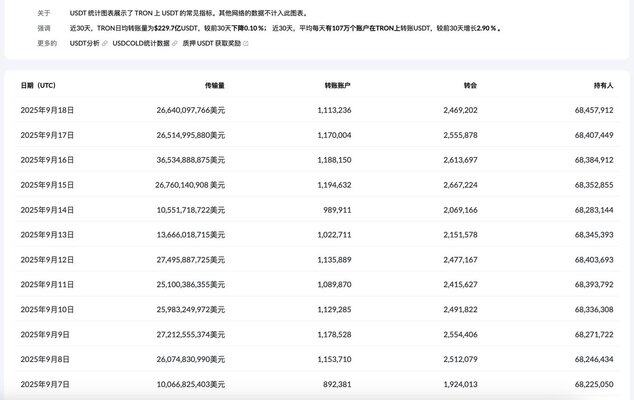Click the accounts value 1,170,004
Screen dimensions: 634x400
[334, 135]
